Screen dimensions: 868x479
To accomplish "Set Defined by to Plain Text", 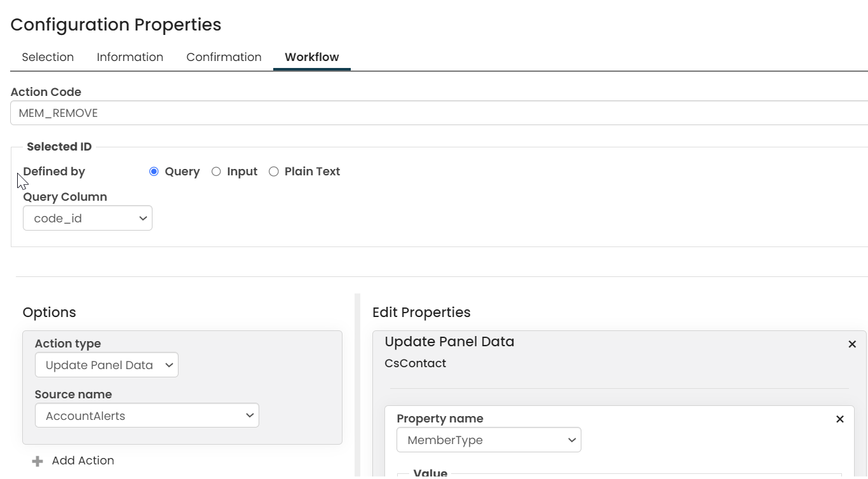I will [x=274, y=172].
